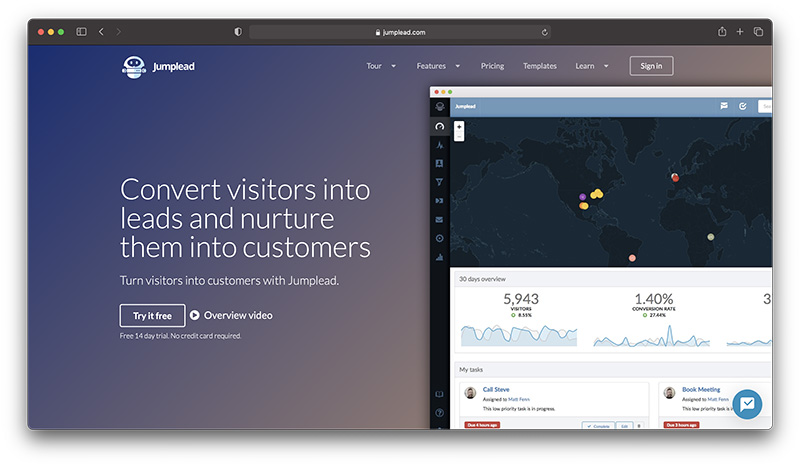Click the Jumplead robot logo
The width and height of the screenshot is (800, 466).
point(134,67)
